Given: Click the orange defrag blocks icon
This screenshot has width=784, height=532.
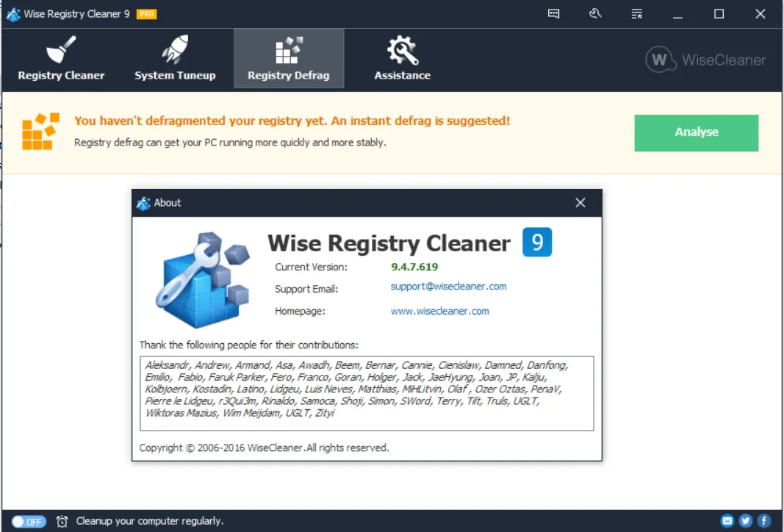Looking at the screenshot, I should tap(40, 132).
